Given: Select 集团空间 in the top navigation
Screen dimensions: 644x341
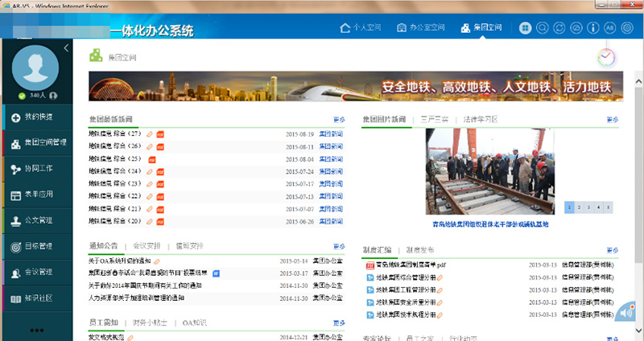Looking at the screenshot, I should (x=481, y=27).
